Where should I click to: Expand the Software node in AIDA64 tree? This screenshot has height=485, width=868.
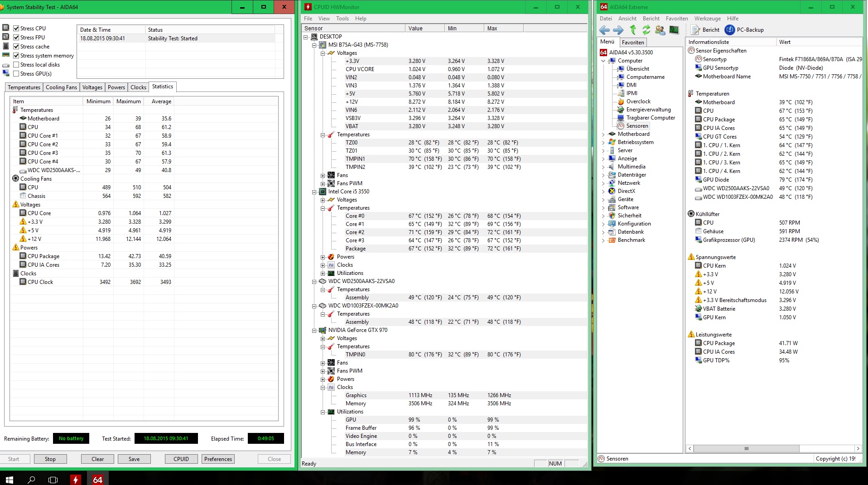coord(603,207)
